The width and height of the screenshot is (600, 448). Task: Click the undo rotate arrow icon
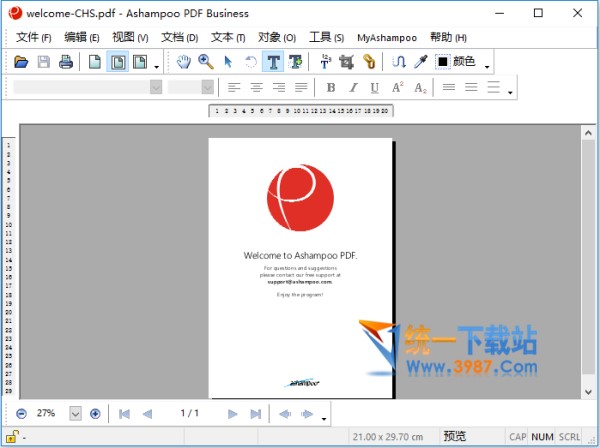tap(251, 62)
